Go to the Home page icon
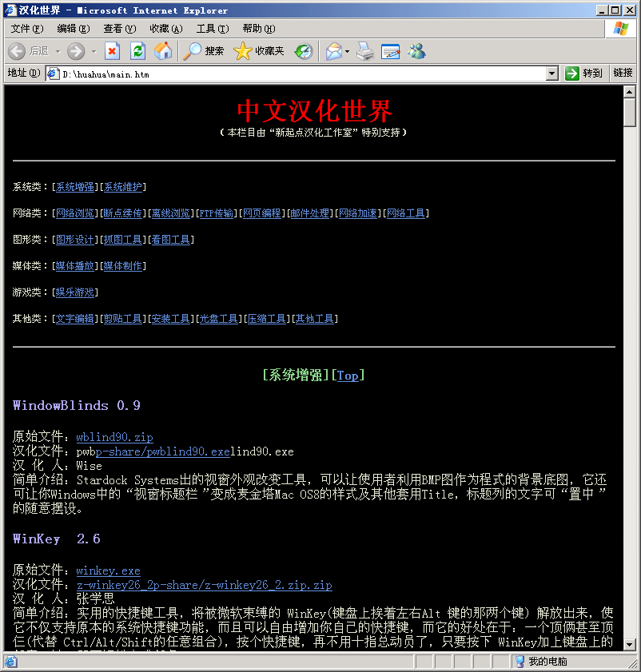The width and height of the screenshot is (641, 672). [163, 51]
